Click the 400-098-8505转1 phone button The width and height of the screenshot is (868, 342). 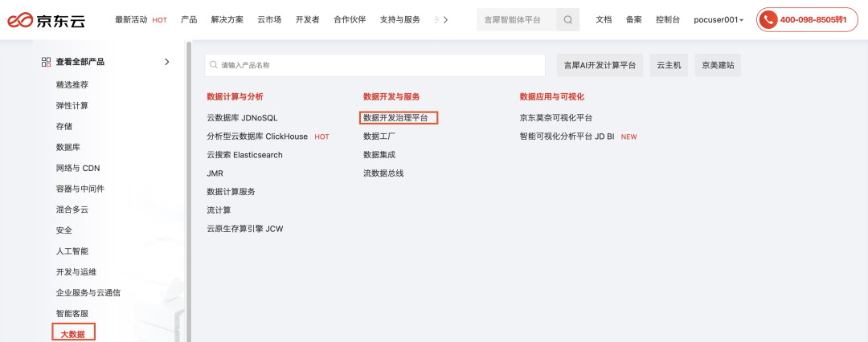(807, 20)
